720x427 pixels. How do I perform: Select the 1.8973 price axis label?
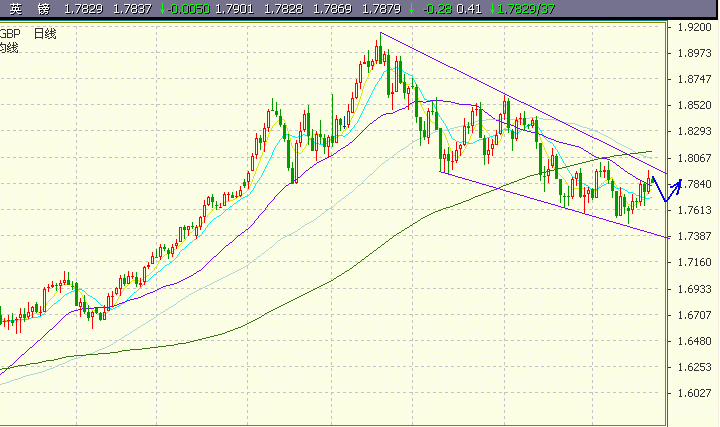pyautogui.click(x=694, y=54)
